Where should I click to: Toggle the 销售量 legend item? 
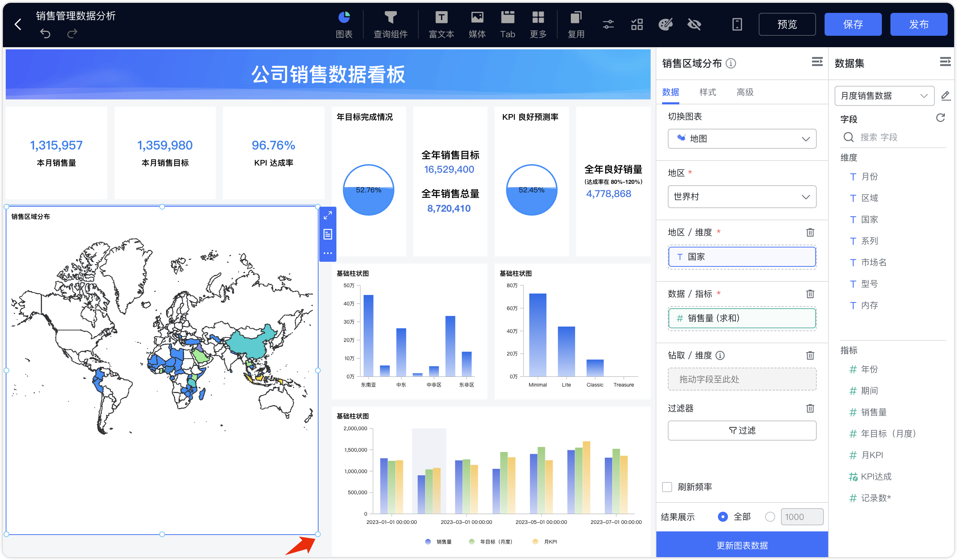pos(438,542)
